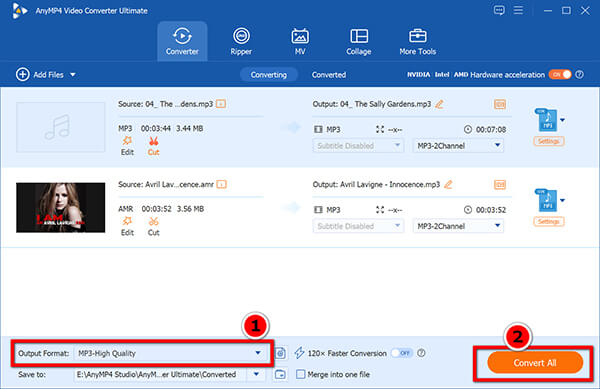This screenshot has height=389, width=600.
Task: Click resolution icon in Avril Lavigne output row
Action: point(380,210)
